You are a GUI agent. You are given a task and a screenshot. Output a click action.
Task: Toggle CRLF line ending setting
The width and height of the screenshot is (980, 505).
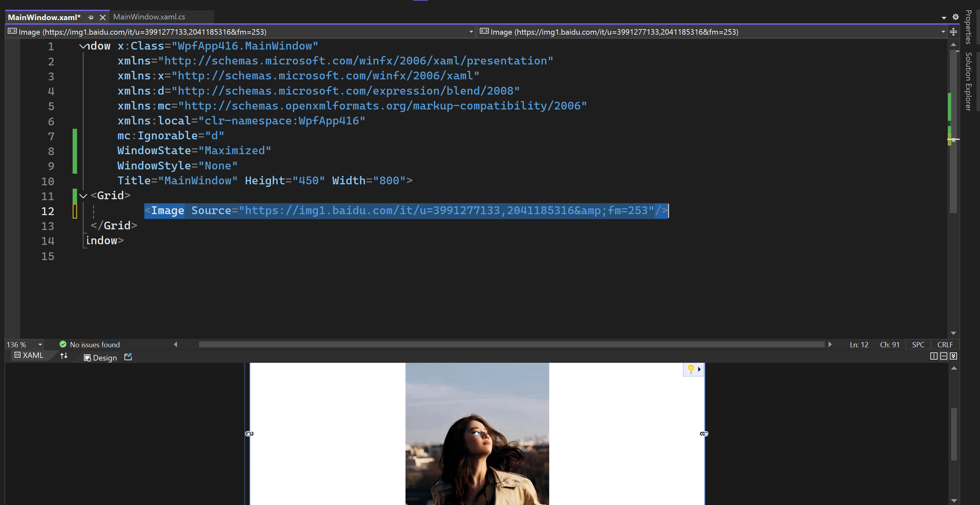tap(945, 345)
